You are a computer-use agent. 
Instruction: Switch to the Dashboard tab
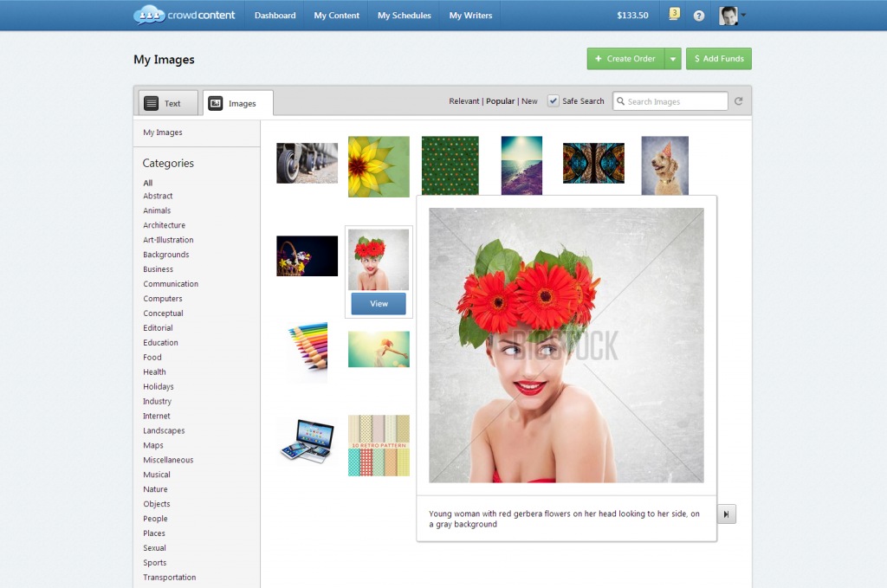(x=275, y=15)
